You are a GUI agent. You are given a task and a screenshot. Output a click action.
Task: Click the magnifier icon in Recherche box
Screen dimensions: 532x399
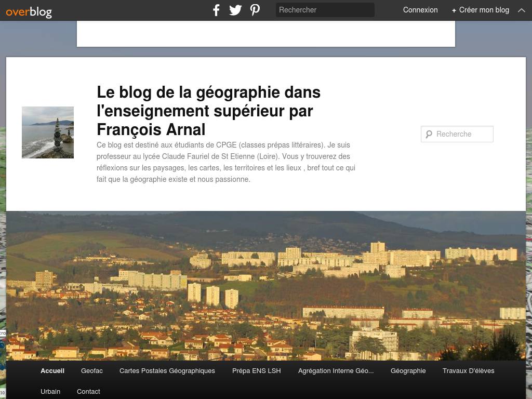click(x=429, y=134)
